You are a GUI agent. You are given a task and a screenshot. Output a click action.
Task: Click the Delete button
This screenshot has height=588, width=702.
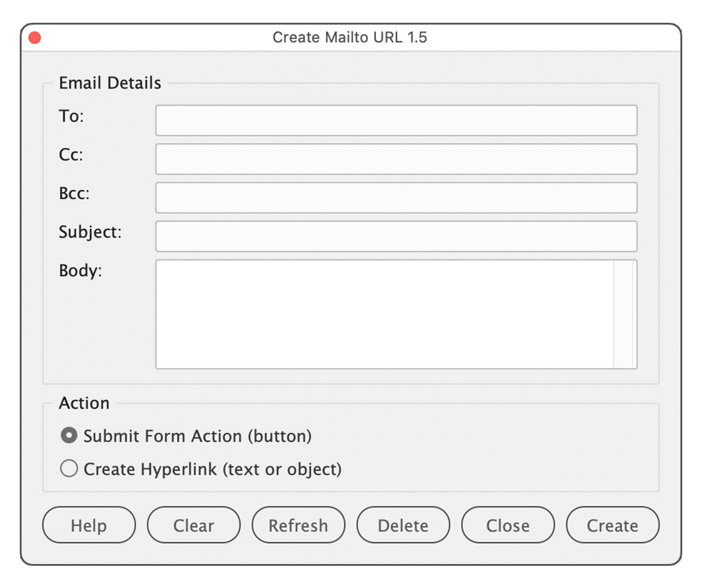[x=403, y=526]
